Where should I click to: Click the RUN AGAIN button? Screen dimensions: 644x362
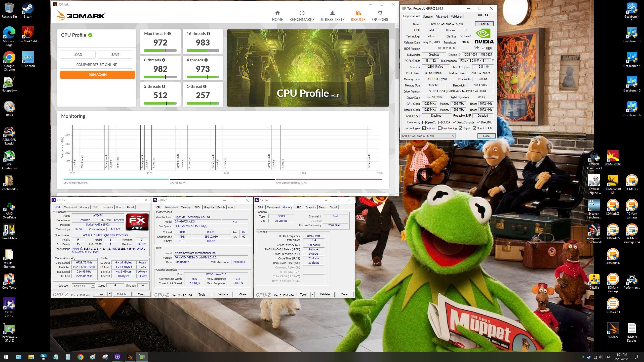(x=98, y=75)
